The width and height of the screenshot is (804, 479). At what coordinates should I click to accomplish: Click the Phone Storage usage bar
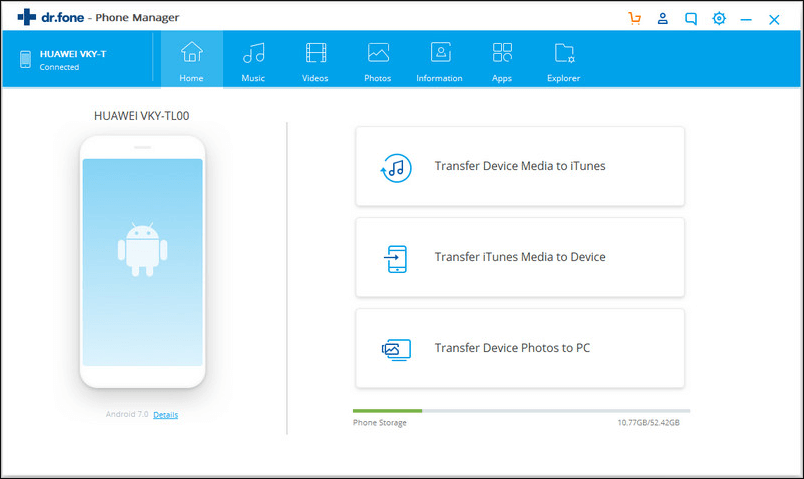[521, 410]
